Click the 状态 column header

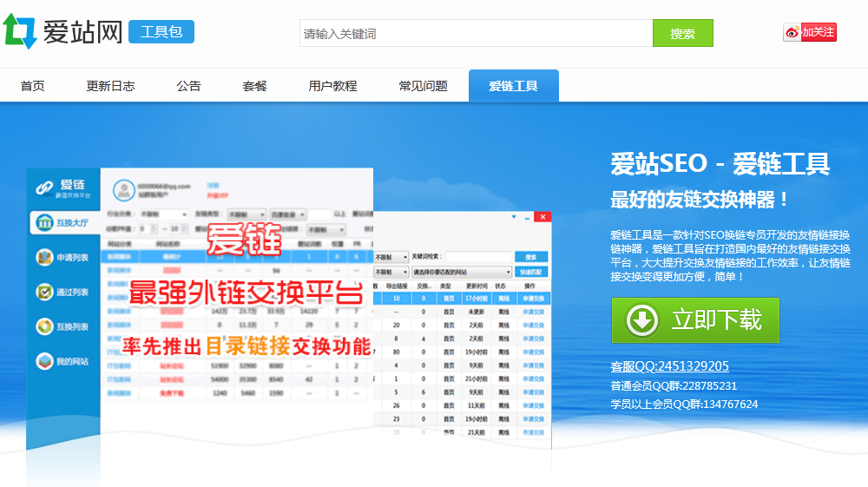pyautogui.click(x=501, y=286)
